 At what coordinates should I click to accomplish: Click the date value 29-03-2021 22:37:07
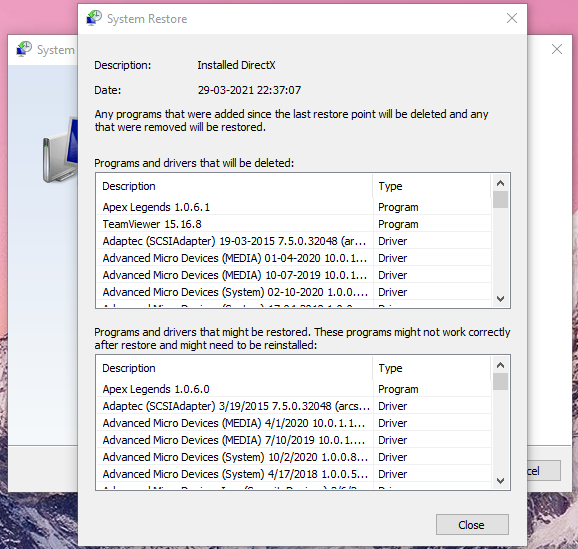(249, 90)
